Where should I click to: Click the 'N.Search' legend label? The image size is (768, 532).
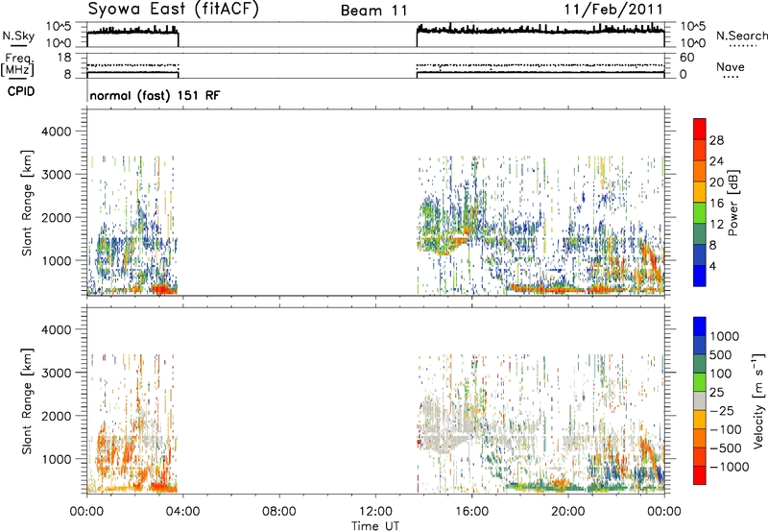click(x=741, y=36)
